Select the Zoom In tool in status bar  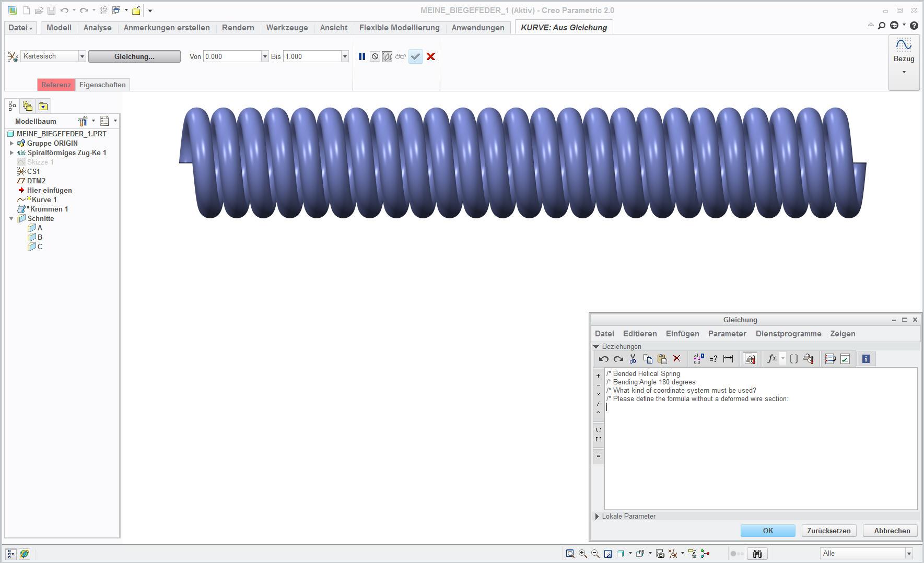click(x=582, y=553)
